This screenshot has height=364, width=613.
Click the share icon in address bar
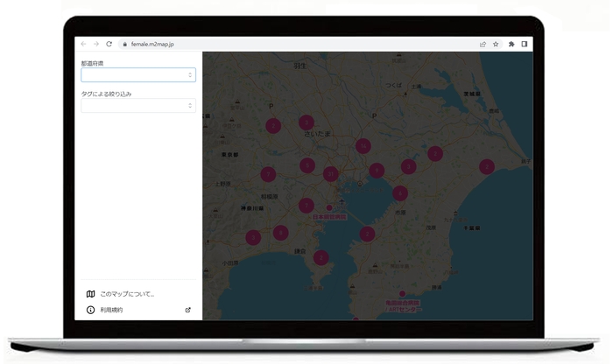483,44
